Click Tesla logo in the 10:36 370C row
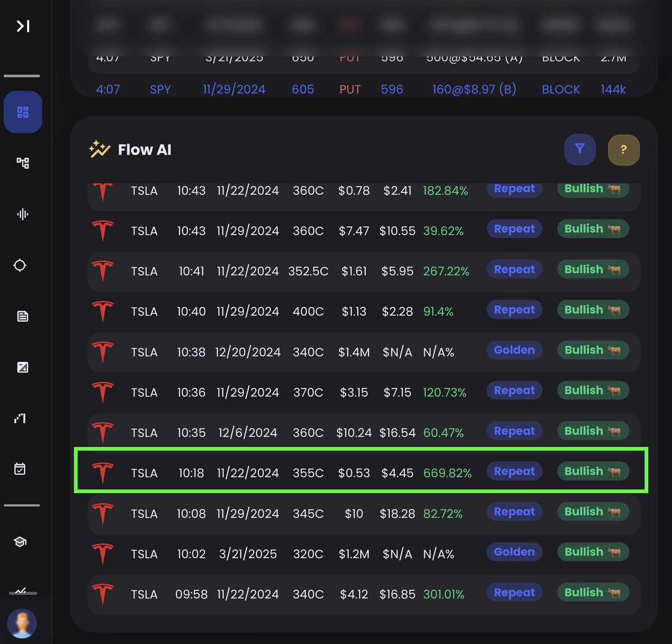 coord(102,393)
